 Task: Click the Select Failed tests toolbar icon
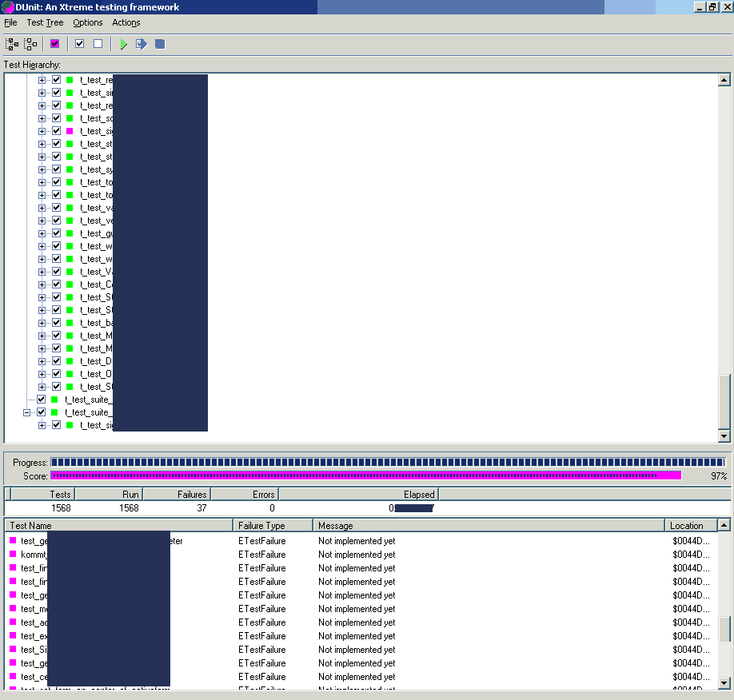pos(54,44)
